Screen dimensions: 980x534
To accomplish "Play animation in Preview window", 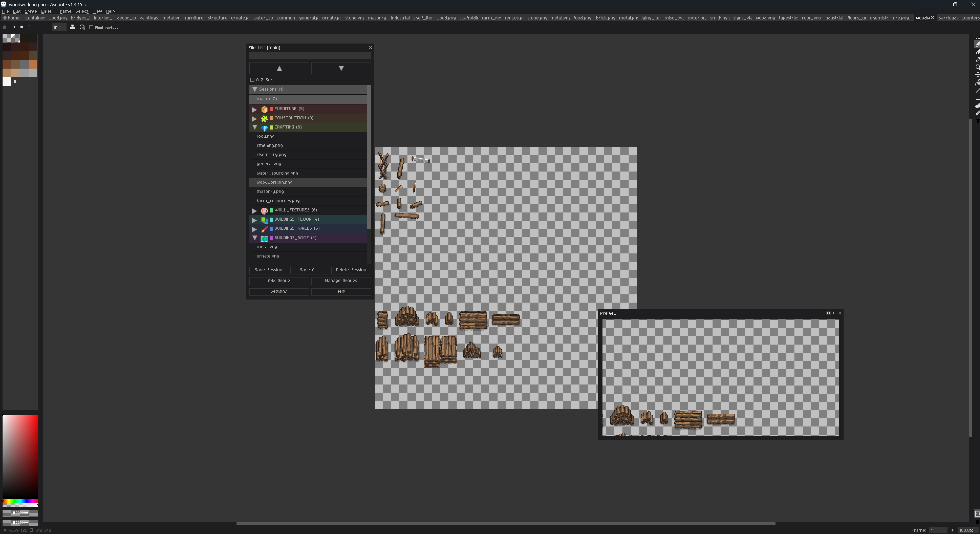I will tap(834, 313).
